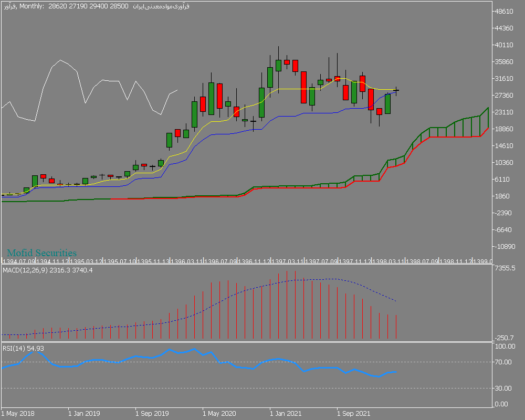Click the 1398.07.09 date label
The height and width of the screenshot is (420, 525).
[x=422, y=261]
